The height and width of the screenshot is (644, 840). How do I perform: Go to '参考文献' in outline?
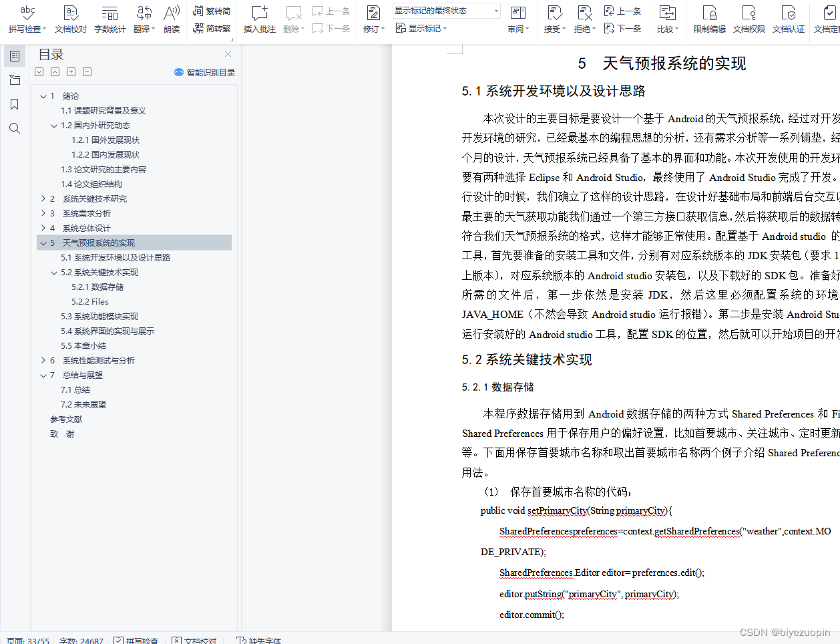[x=66, y=420]
